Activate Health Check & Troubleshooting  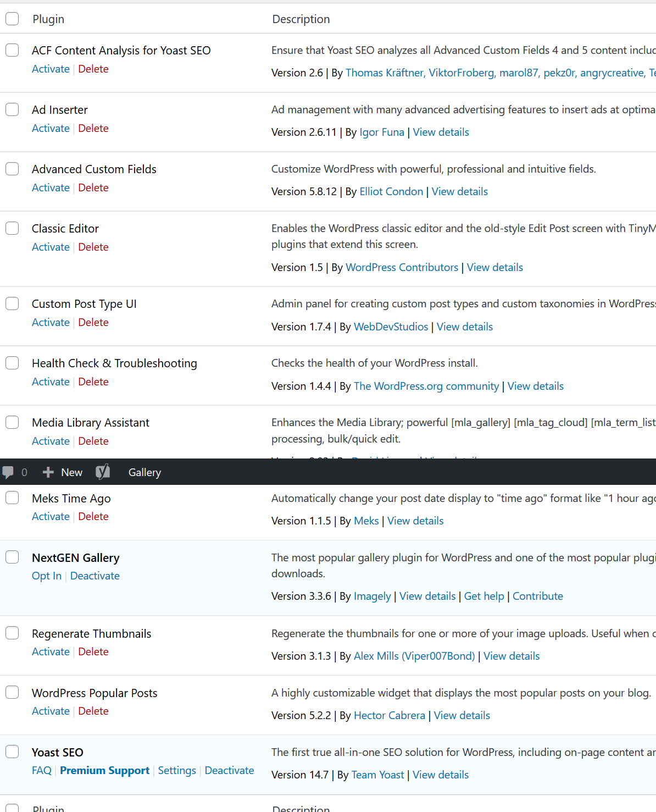pyautogui.click(x=51, y=382)
